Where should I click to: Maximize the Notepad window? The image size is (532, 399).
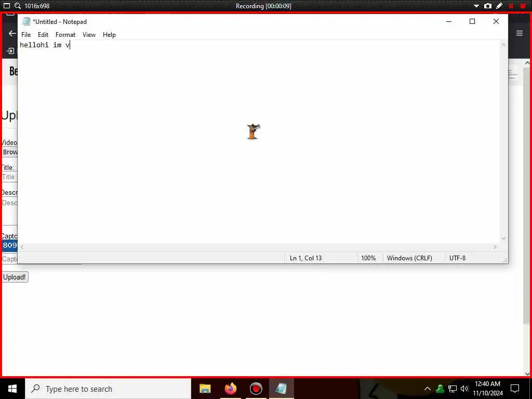472,21
